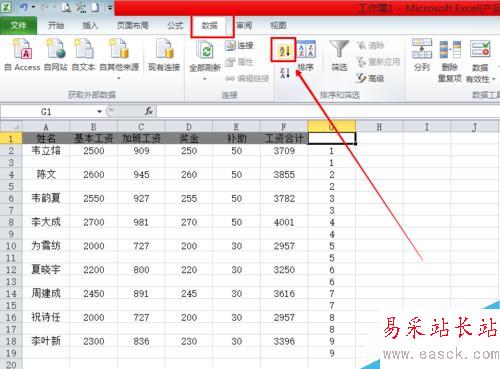
Task: Switch to Page Layout (页面布局) tab
Action: [133, 25]
